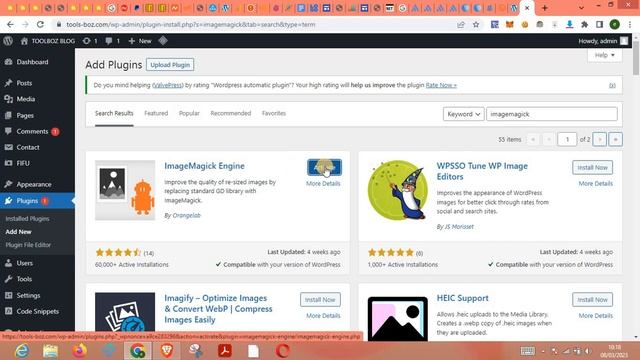Focus the plugin search field with imagemagick

[552, 114]
